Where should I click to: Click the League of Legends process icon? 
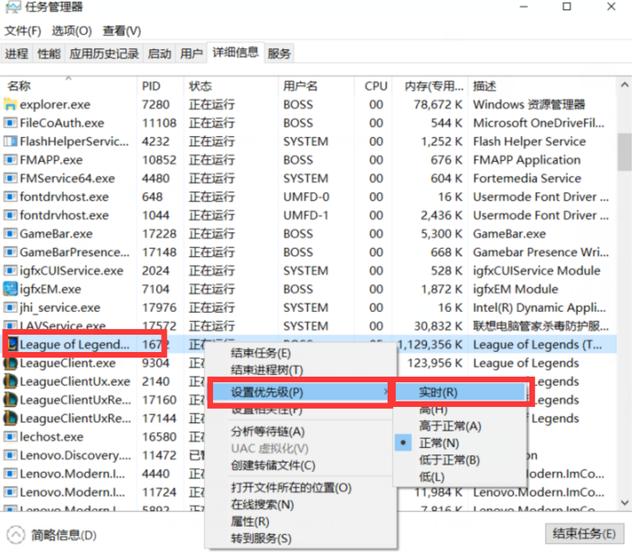pyautogui.click(x=11, y=345)
